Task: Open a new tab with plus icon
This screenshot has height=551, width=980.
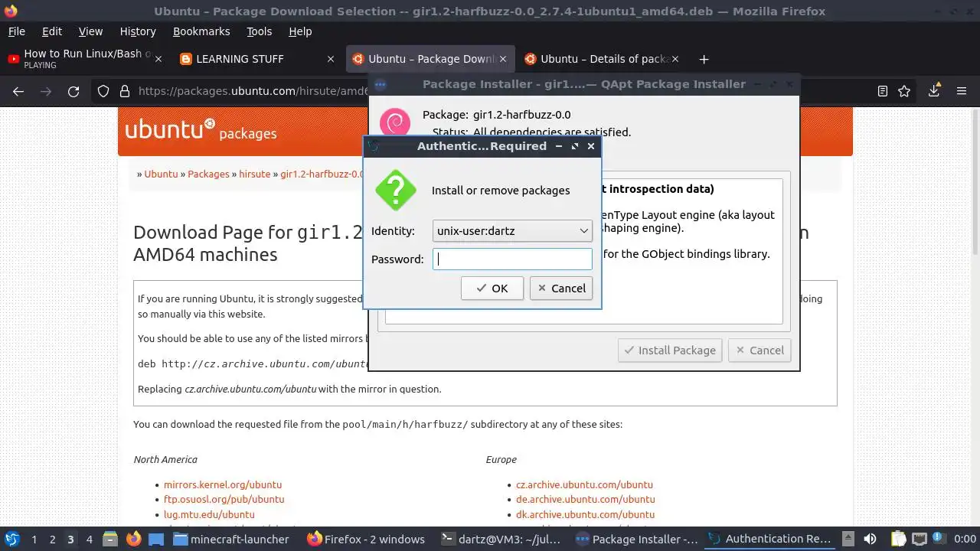Action: click(x=704, y=59)
